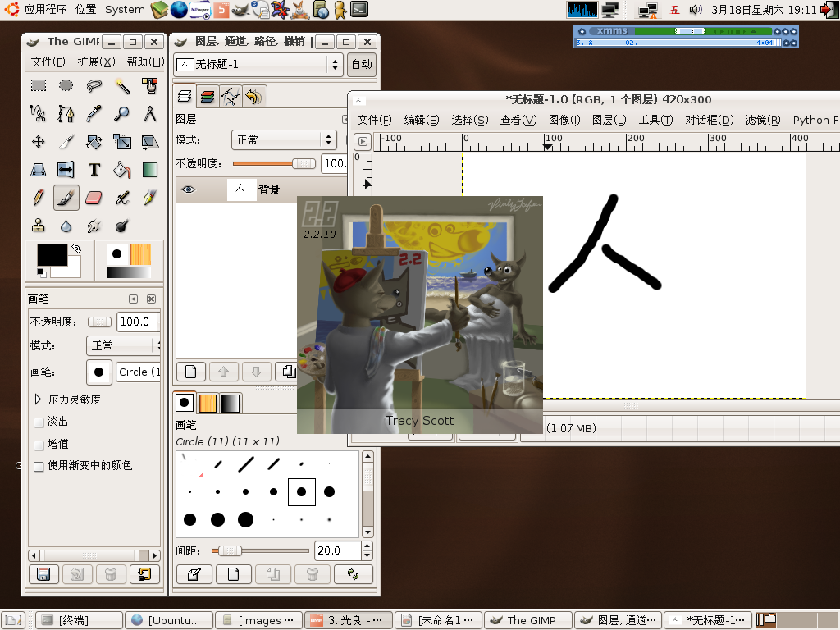The image size is (840, 630).
Task: Click reset tool options button
Action: pos(144,574)
